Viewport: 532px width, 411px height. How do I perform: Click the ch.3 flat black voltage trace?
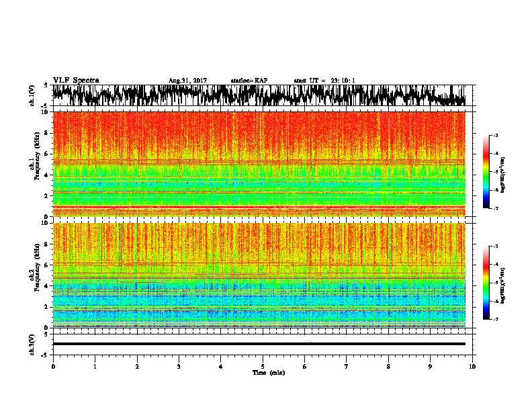point(259,344)
